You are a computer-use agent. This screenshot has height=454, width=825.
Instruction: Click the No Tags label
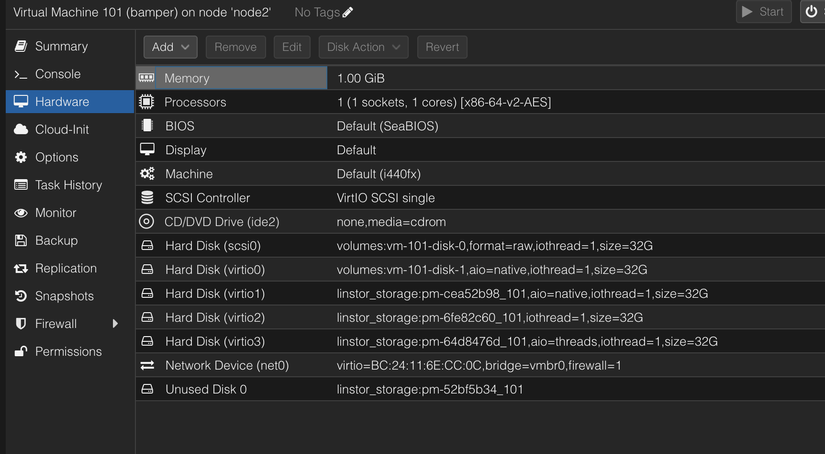[317, 12]
